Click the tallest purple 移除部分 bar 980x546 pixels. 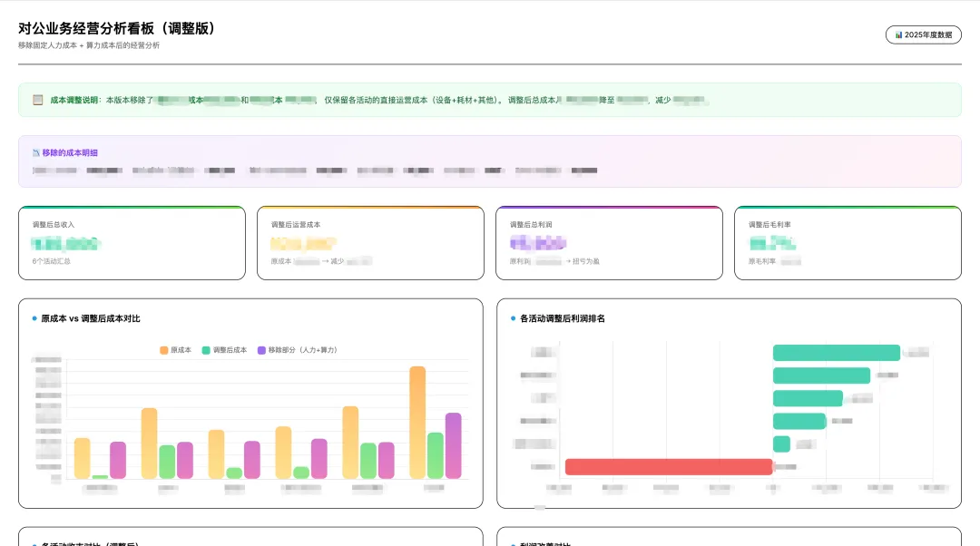point(453,446)
